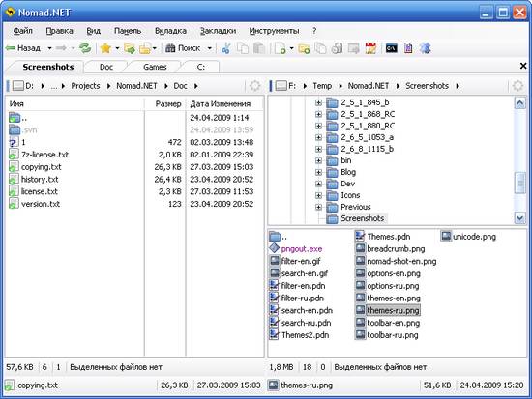Open the Вкладка menu
532x399 pixels.
click(170, 31)
